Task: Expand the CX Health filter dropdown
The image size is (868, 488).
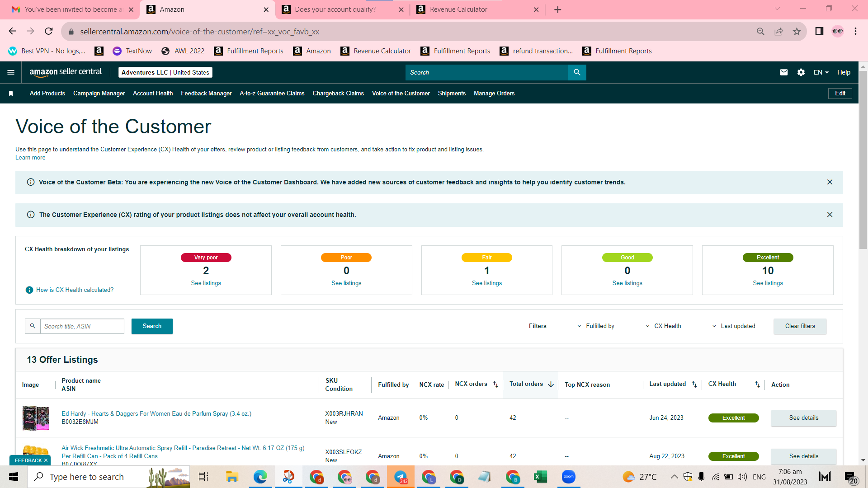Action: click(663, 326)
